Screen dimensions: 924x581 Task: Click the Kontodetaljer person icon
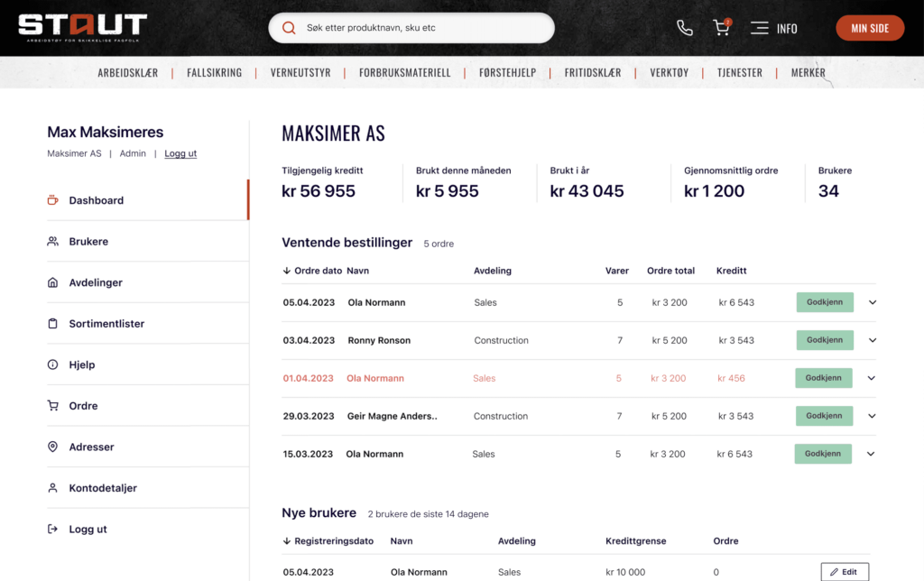coord(52,488)
